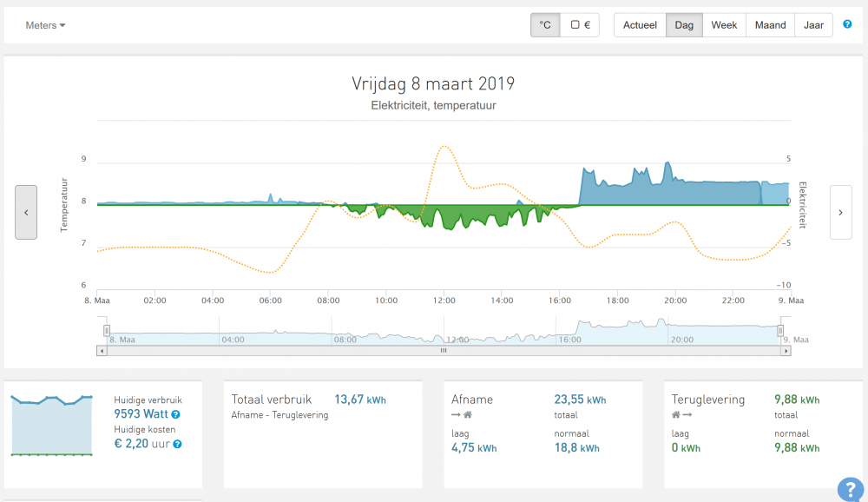Open the Meters dropdown menu

click(x=45, y=25)
